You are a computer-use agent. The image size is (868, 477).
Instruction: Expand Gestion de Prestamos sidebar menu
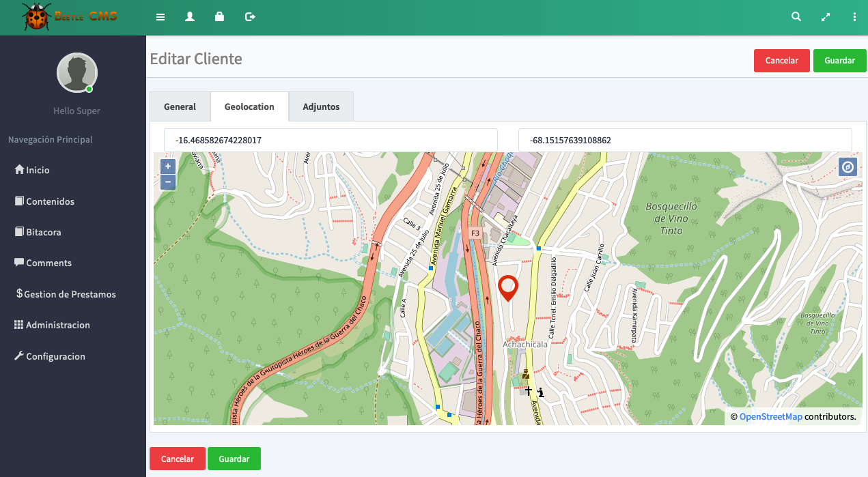(x=70, y=294)
